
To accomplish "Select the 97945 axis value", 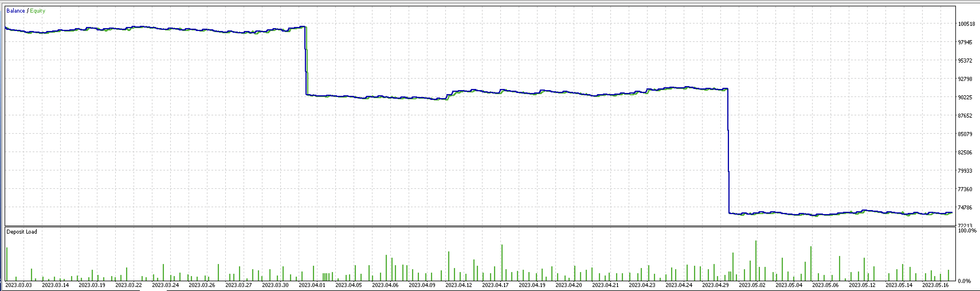I will click(965, 42).
